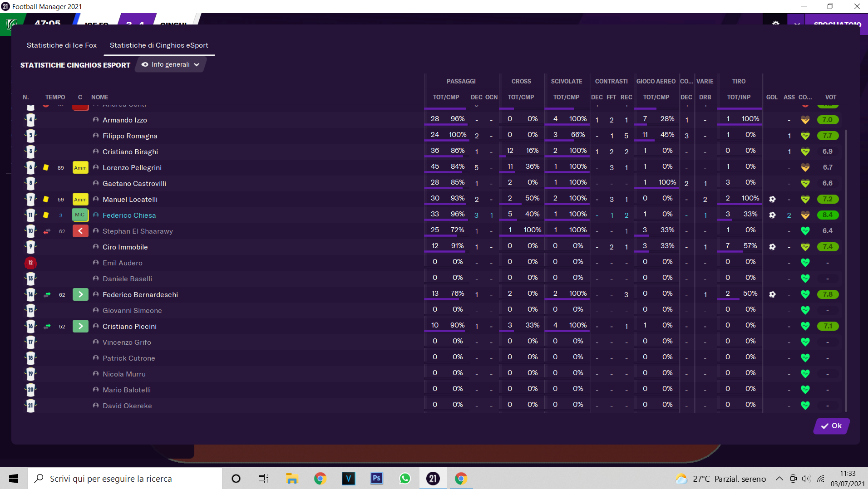Screen dimensions: 868x489
Task: Click Lorenzo Pellegrini's yellow card icon
Action: coord(46,167)
